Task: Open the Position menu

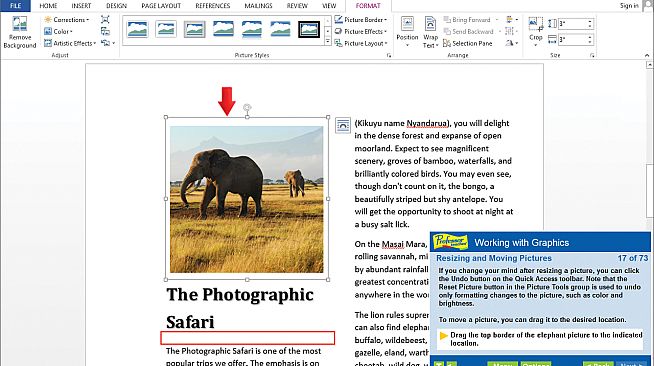Action: tap(407, 33)
